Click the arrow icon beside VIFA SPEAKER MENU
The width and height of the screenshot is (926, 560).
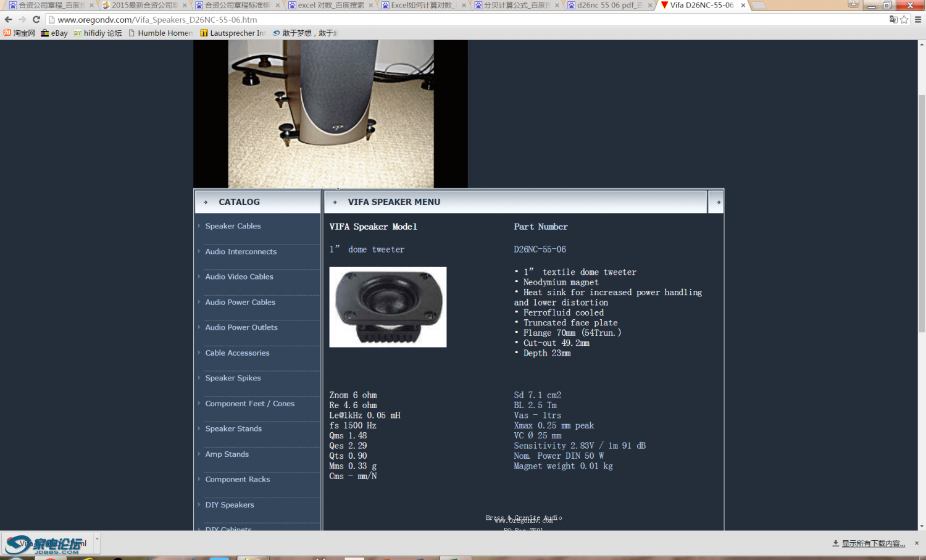335,202
